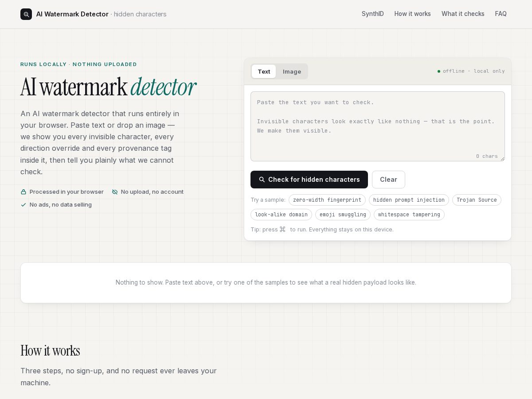Click the Processed in your browser text

pos(66,192)
